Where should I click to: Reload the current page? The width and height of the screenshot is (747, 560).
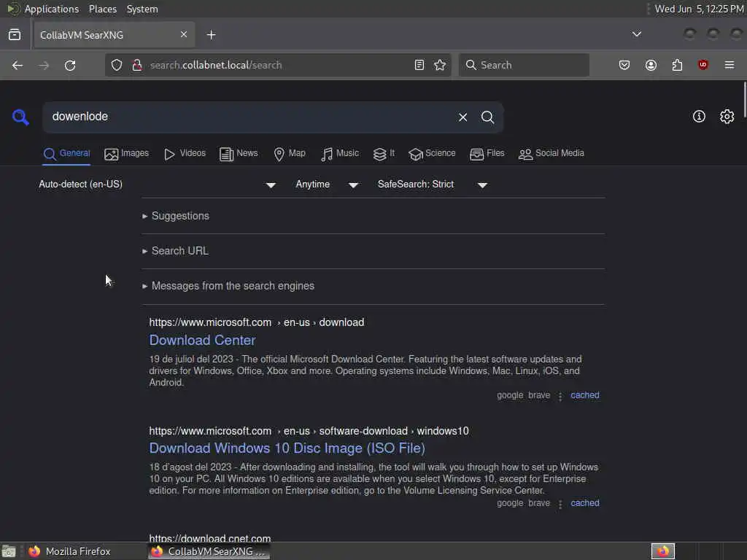point(70,65)
